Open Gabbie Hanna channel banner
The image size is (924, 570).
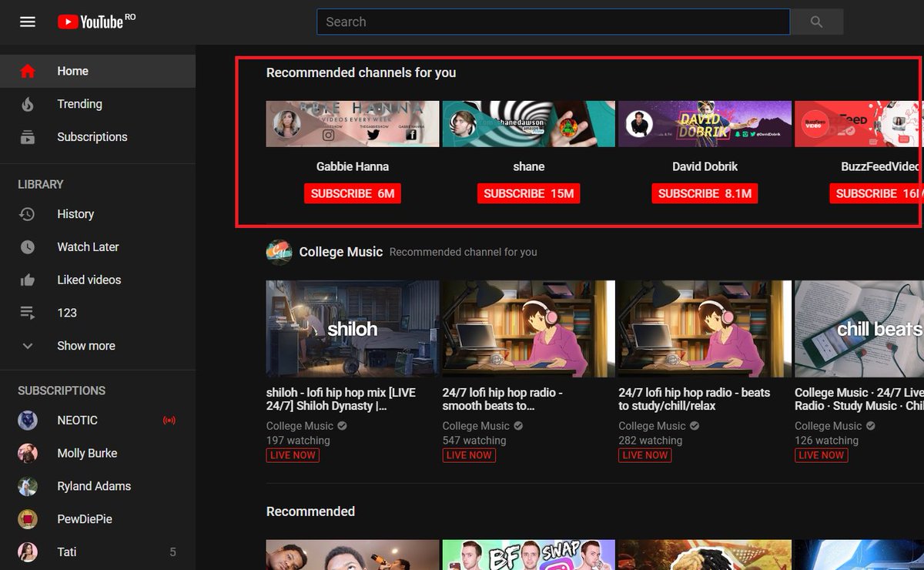click(x=353, y=124)
